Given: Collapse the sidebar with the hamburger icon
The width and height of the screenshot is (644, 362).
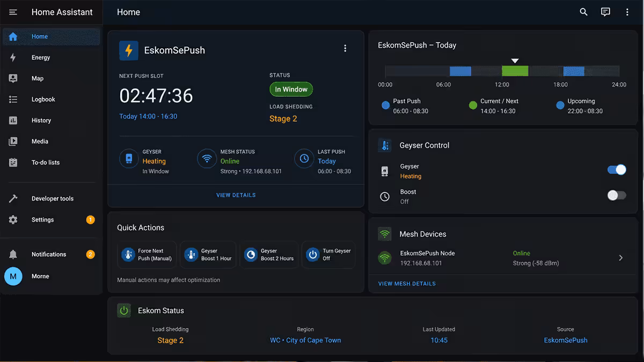Looking at the screenshot, I should pos(13,12).
